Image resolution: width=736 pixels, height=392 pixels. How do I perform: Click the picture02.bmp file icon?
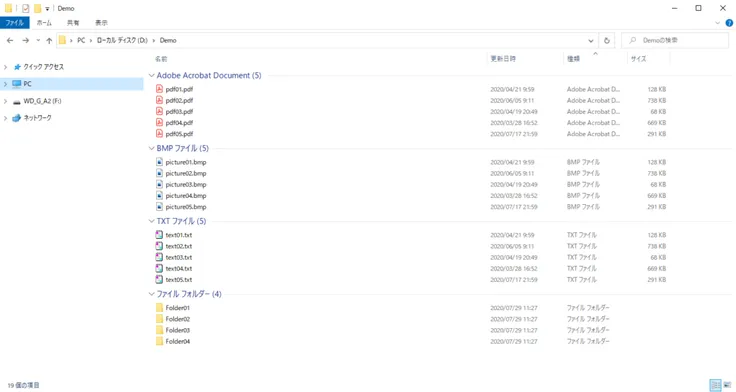(159, 173)
